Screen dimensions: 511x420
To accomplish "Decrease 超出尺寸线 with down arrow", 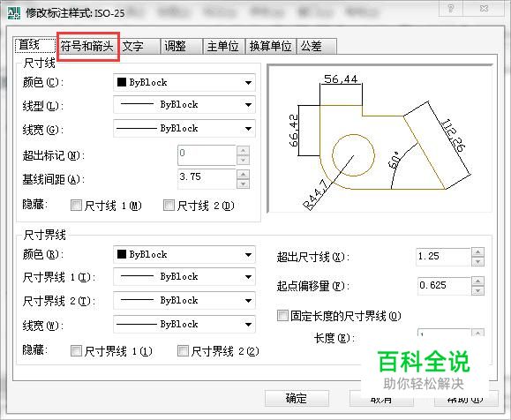I will (x=477, y=262).
